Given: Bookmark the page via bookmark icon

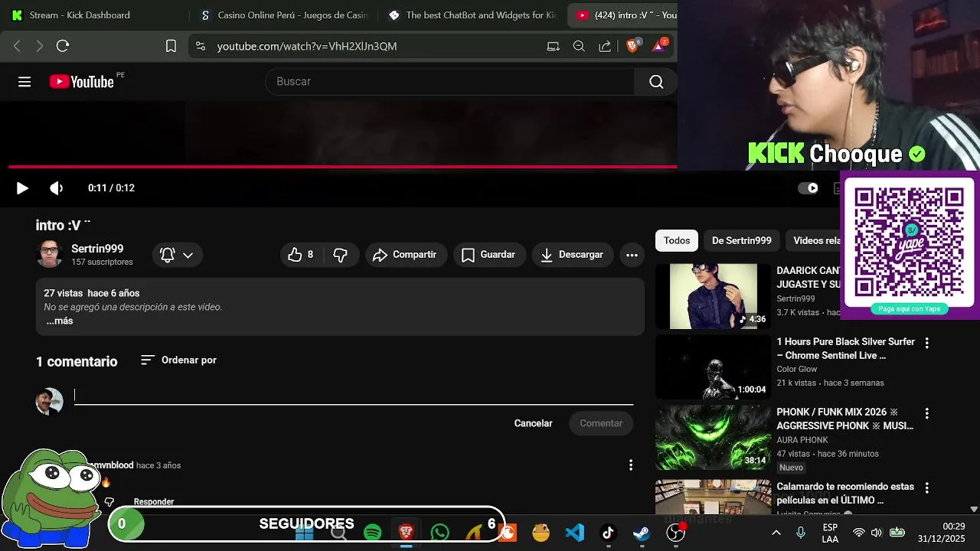Looking at the screenshot, I should (171, 46).
